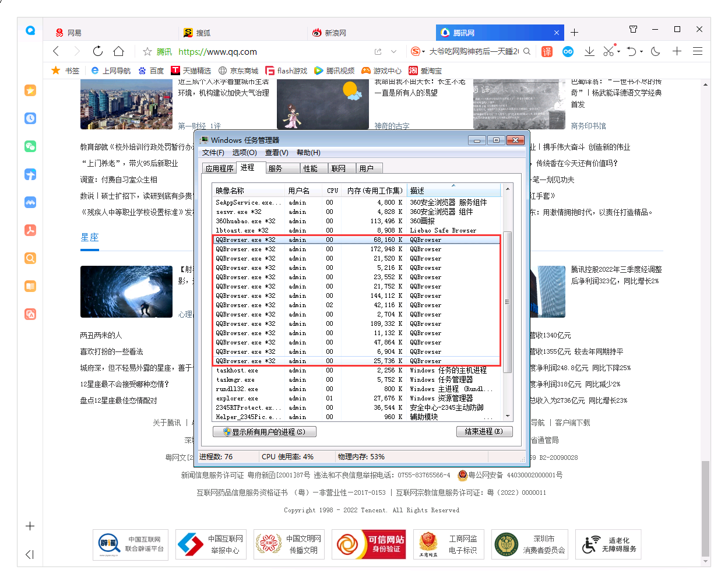The image size is (728, 584).
Task: Click the undo closed-tab icon
Action: coord(631,51)
